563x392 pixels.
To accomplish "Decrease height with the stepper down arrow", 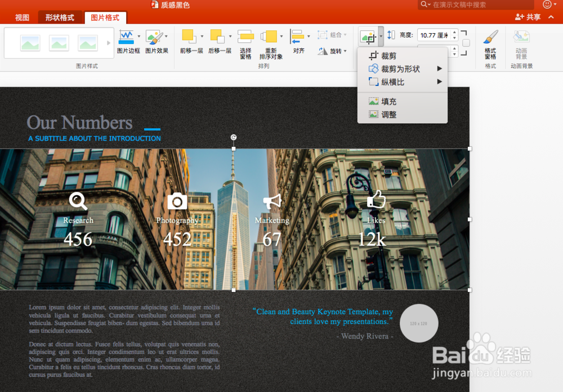I will (454, 38).
